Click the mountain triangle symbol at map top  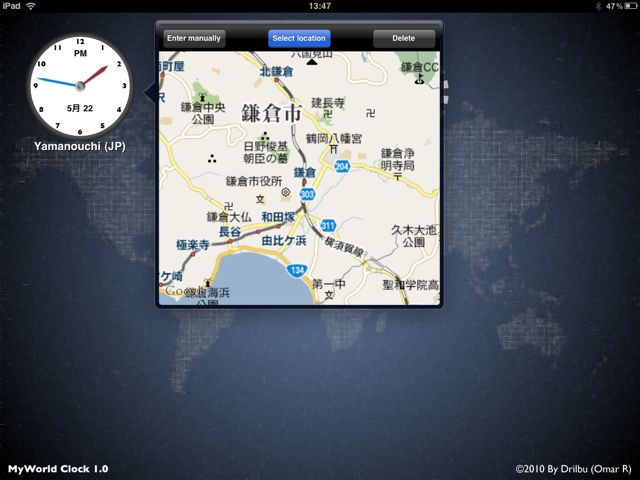click(x=312, y=62)
